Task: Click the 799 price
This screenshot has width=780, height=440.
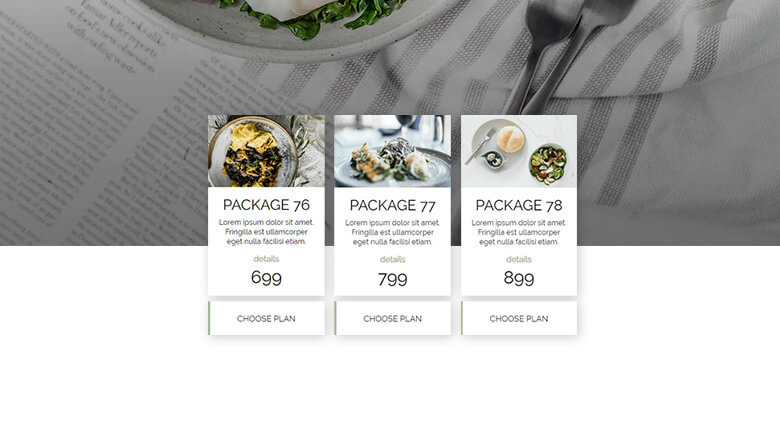Action: 392,279
